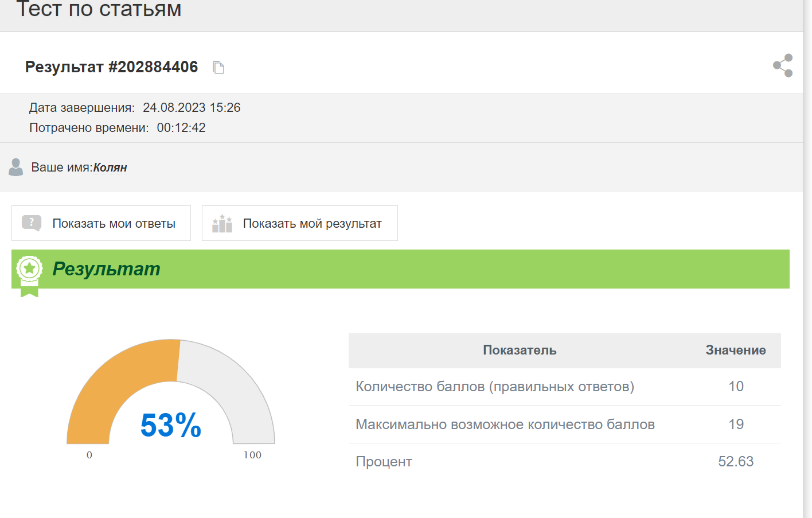Click the question speech bubble icon
The image size is (812, 518).
click(31, 223)
